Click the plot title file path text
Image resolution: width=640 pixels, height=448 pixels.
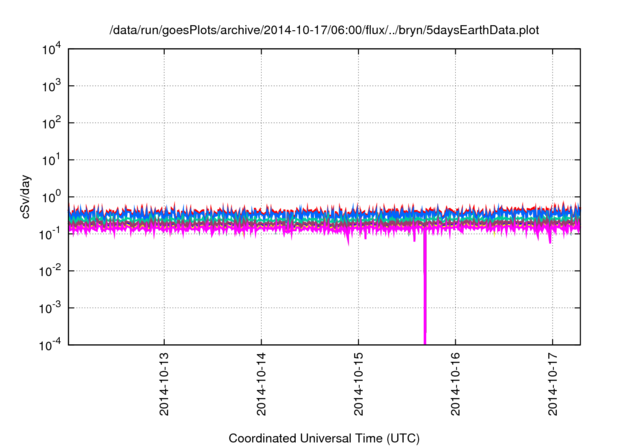[324, 30]
